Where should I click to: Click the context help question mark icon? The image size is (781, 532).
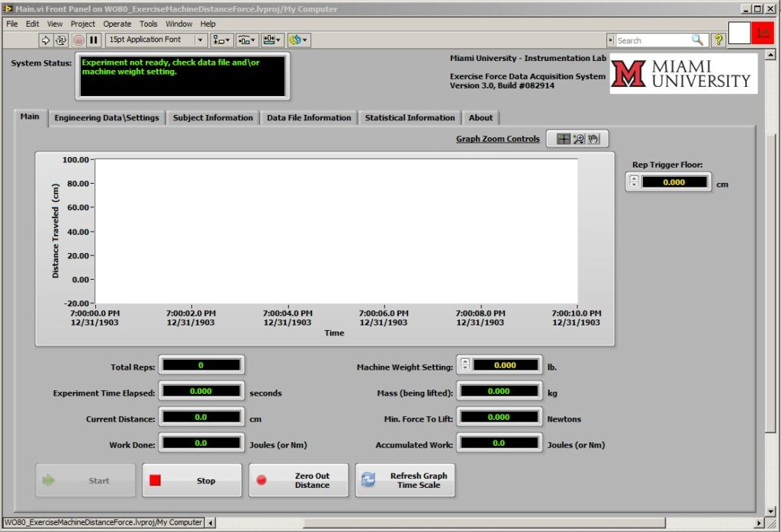[x=718, y=40]
